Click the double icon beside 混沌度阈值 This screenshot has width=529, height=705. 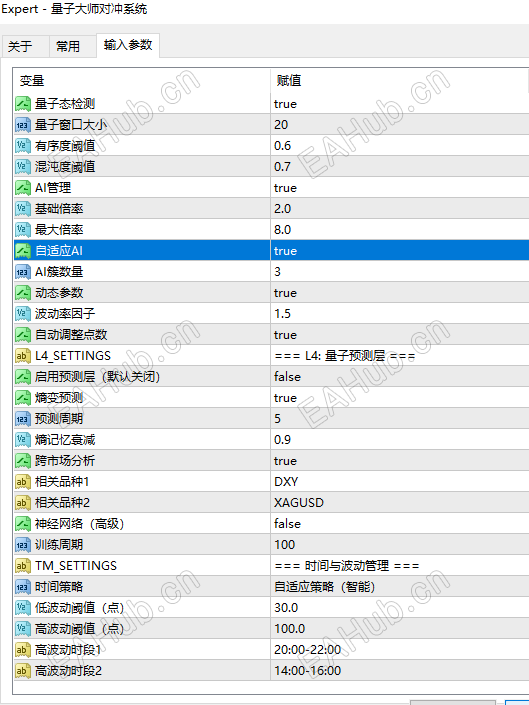coord(22,167)
